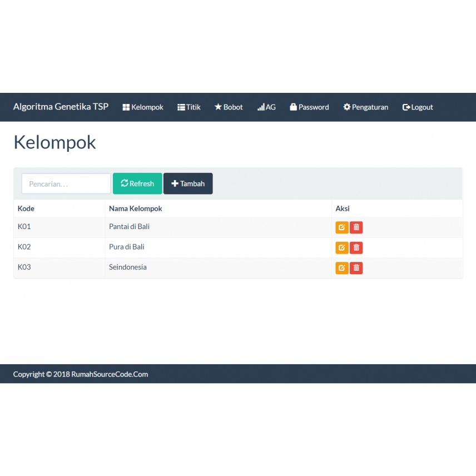Viewport: 476px width, 476px height.
Task: Click the Kode column header
Action: pos(26,209)
